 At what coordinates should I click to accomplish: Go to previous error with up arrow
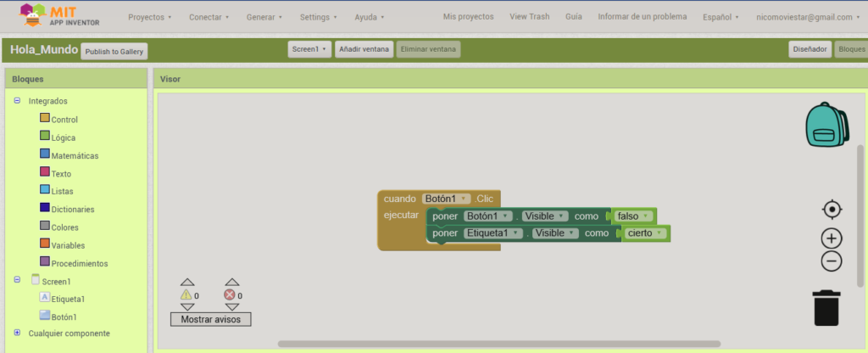tap(232, 282)
